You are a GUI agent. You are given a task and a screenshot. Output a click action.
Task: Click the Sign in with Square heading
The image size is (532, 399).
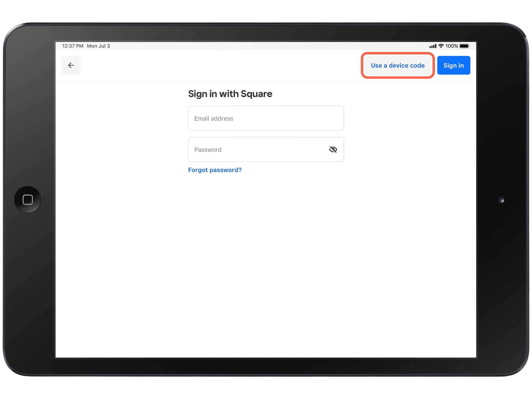pos(230,94)
